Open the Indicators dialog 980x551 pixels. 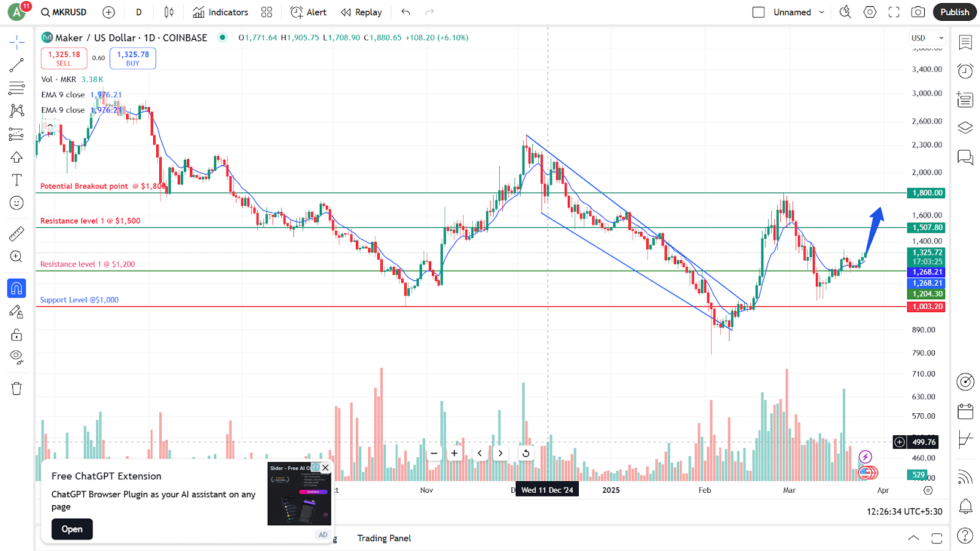tap(221, 12)
